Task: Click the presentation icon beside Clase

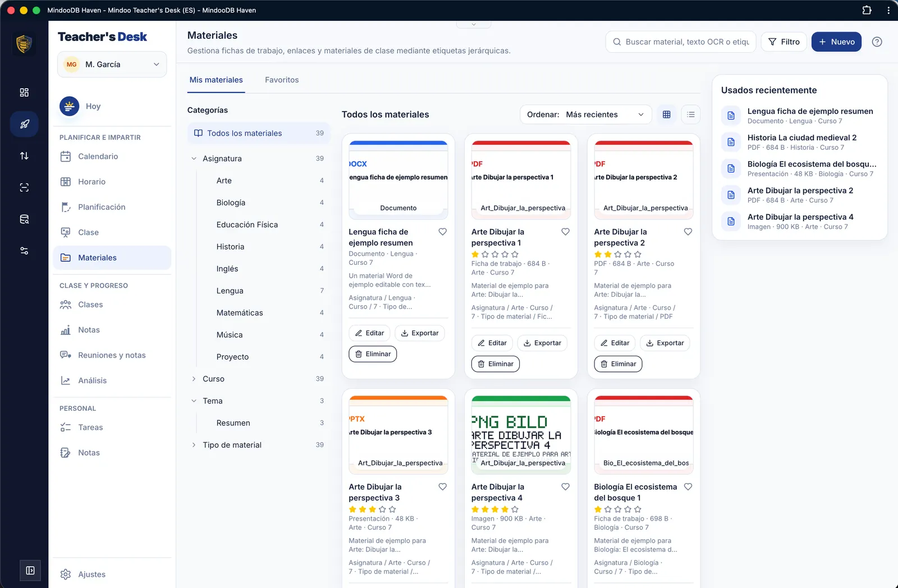Action: coord(66,232)
